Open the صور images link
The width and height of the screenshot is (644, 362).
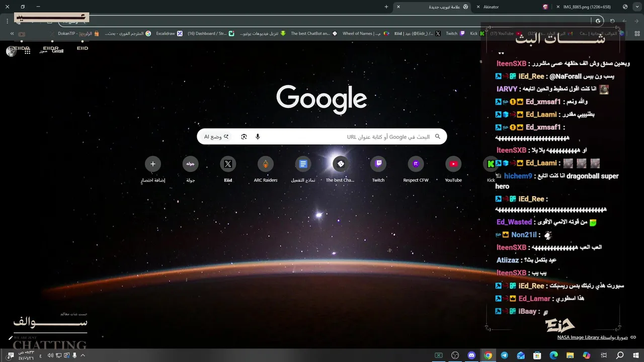tap(43, 51)
